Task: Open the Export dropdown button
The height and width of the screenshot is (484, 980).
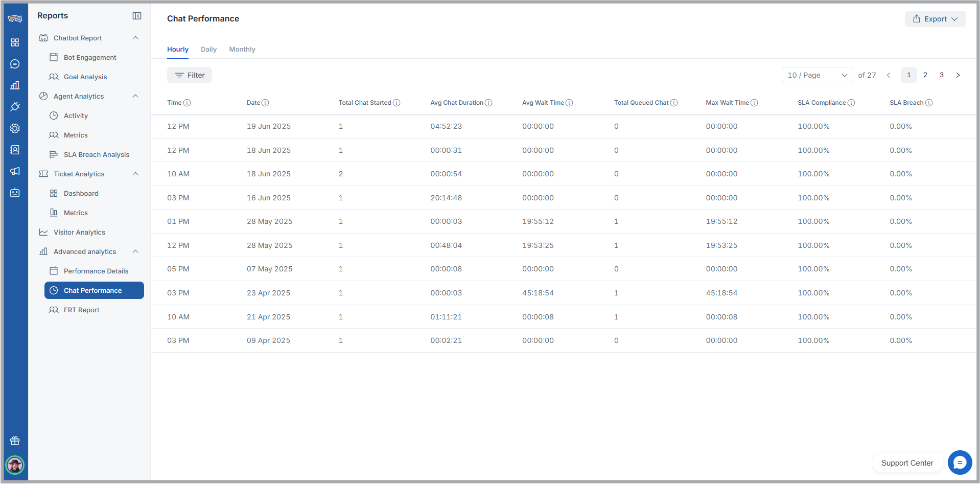Action: (x=935, y=19)
